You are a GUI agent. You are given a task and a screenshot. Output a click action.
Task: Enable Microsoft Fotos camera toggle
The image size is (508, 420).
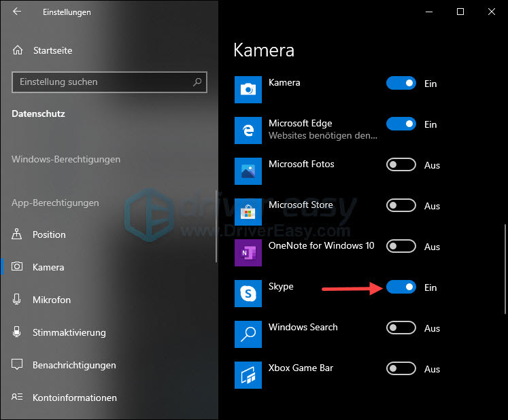pyautogui.click(x=401, y=165)
